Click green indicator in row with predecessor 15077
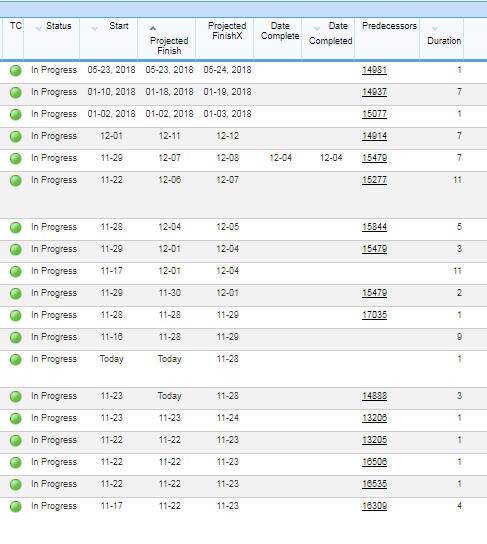487x544 pixels. click(16, 114)
